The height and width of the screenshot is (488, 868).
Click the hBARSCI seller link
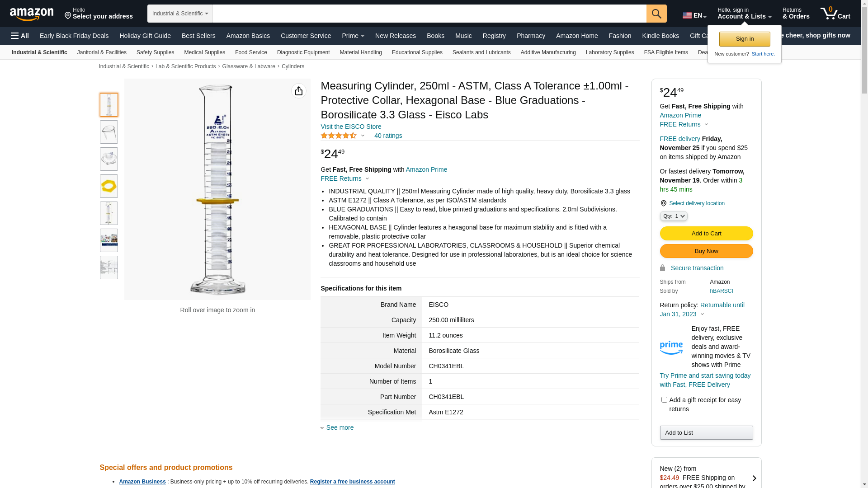(x=722, y=291)
